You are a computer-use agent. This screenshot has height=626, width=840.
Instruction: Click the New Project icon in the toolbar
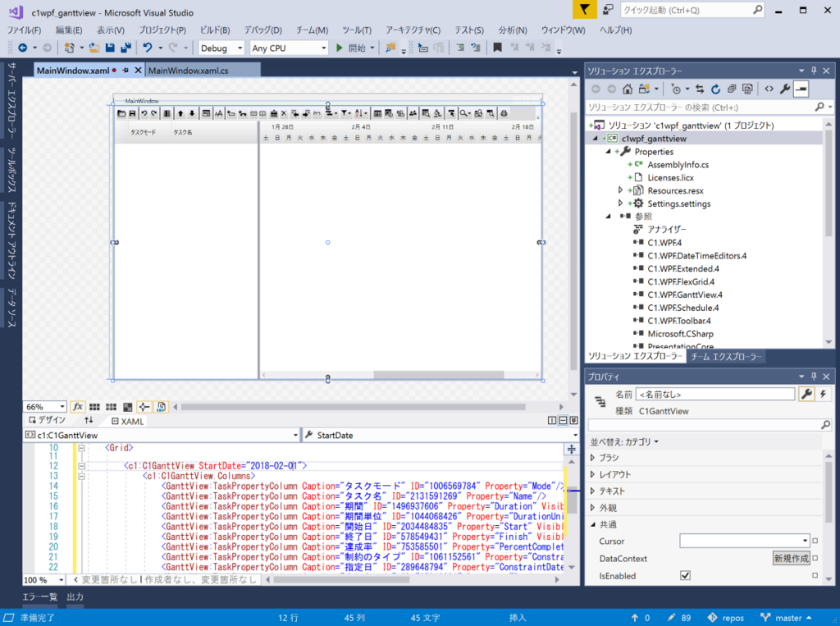click(x=69, y=48)
